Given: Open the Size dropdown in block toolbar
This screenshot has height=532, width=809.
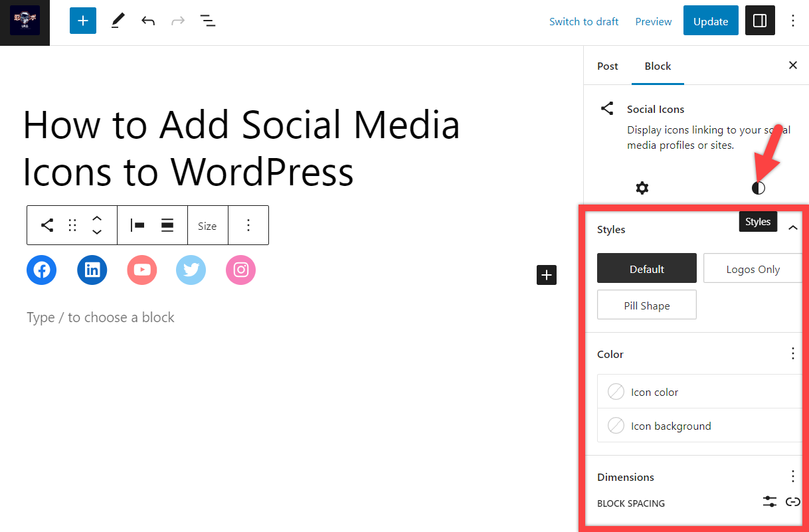Looking at the screenshot, I should 207,226.
